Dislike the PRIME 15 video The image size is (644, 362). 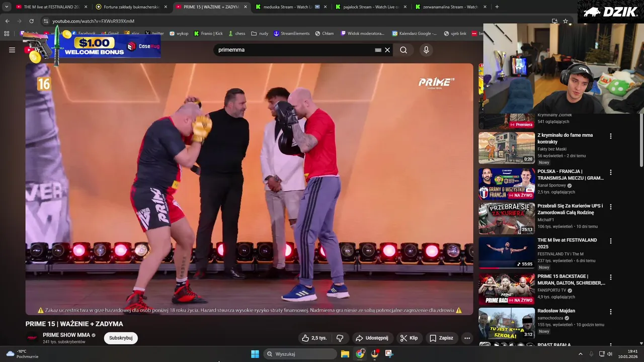tap(340, 338)
